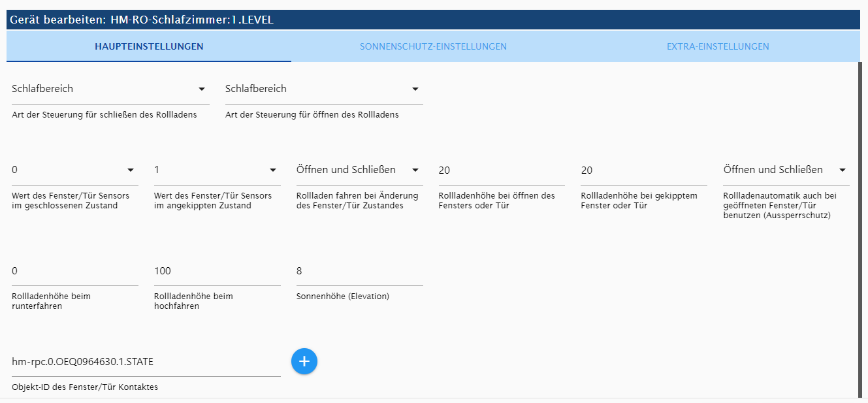
Task: Open the dropdown for shutter movement on window state change
Action: pos(360,170)
